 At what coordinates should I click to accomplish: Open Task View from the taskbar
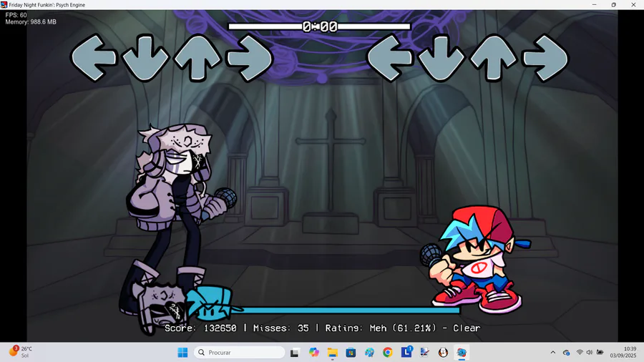(x=295, y=352)
